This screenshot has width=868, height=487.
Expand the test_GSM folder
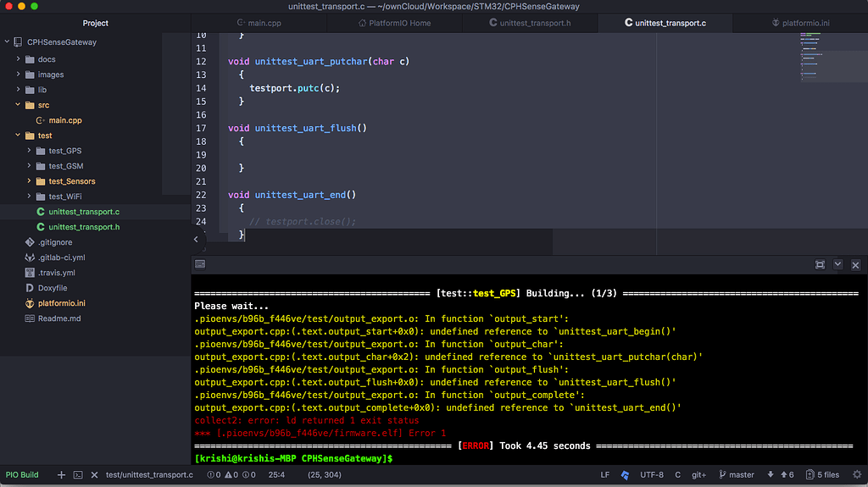point(30,166)
